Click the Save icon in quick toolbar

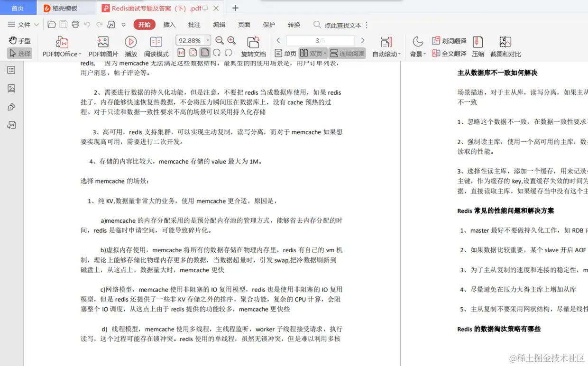pyautogui.click(x=64, y=25)
